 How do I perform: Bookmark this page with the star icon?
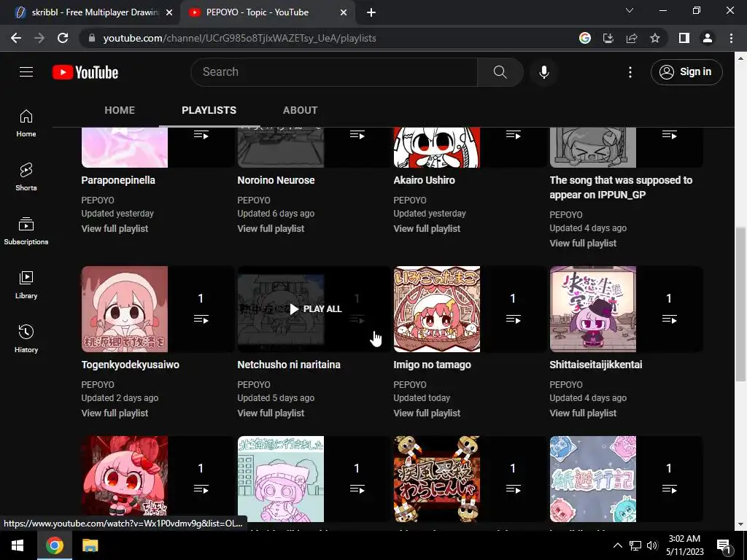coord(655,38)
